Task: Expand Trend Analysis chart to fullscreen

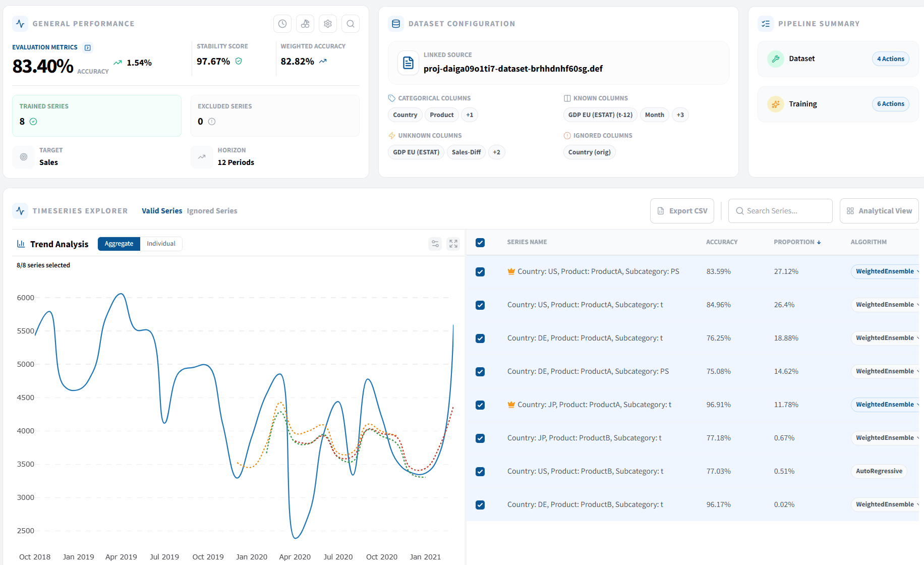Action: (453, 244)
